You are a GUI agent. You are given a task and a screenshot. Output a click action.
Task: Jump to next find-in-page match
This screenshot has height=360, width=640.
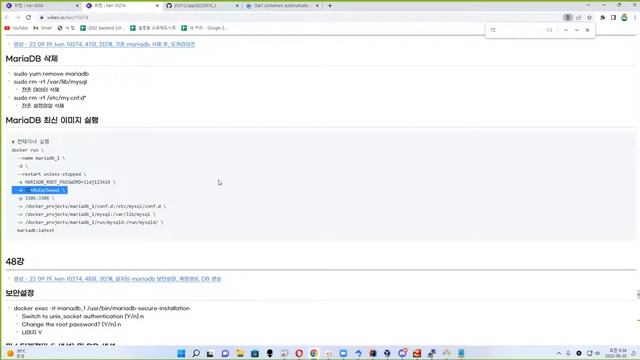coord(576,30)
